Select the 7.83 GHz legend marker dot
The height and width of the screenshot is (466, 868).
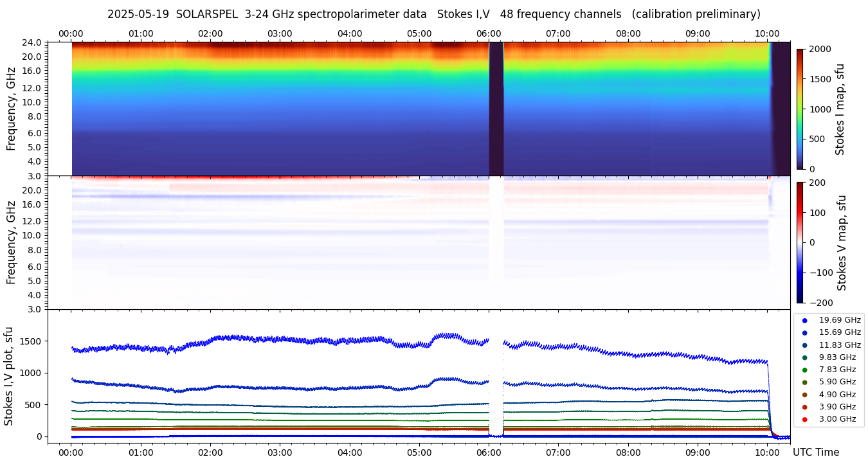pos(804,370)
